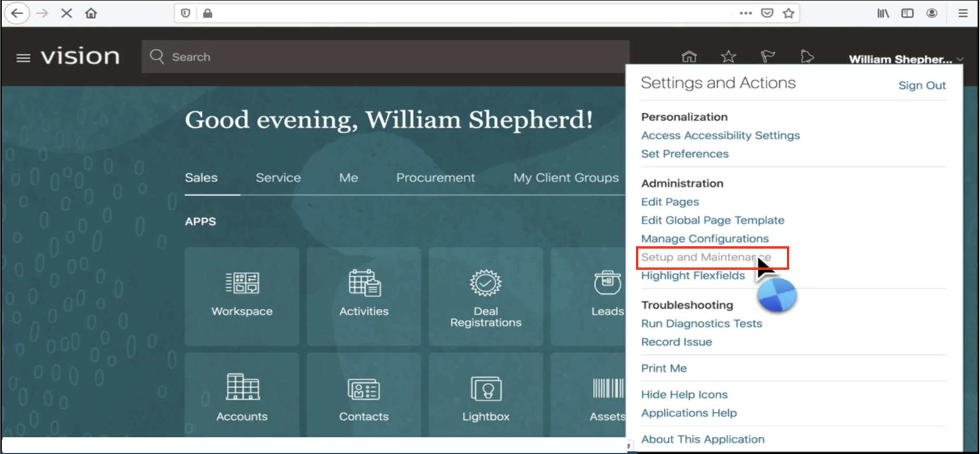The image size is (980, 454).
Task: Switch to the Service tab
Action: tap(278, 178)
